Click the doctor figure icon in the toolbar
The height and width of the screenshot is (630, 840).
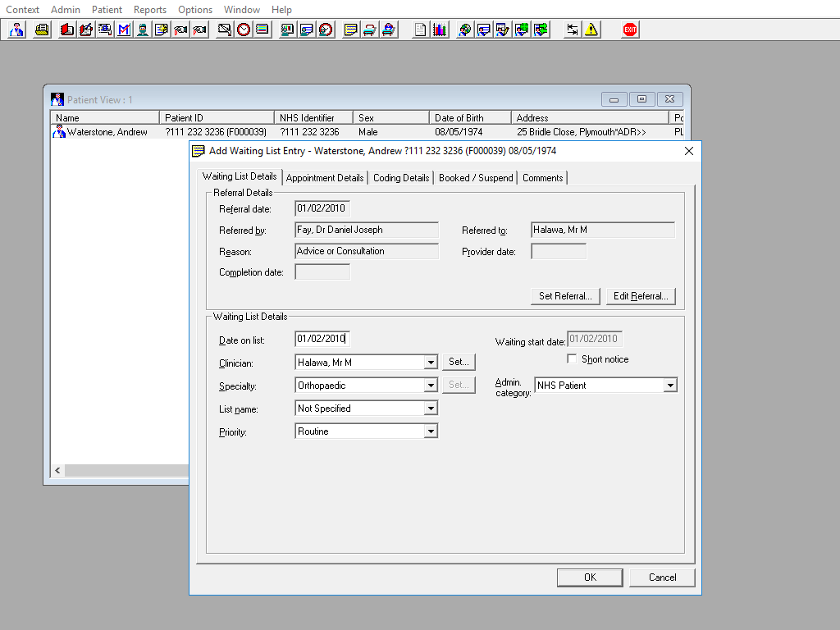(16, 30)
